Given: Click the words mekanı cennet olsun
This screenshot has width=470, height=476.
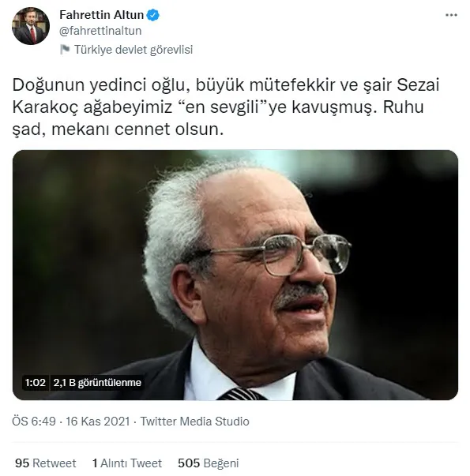Looking at the screenshot, I should 137,129.
